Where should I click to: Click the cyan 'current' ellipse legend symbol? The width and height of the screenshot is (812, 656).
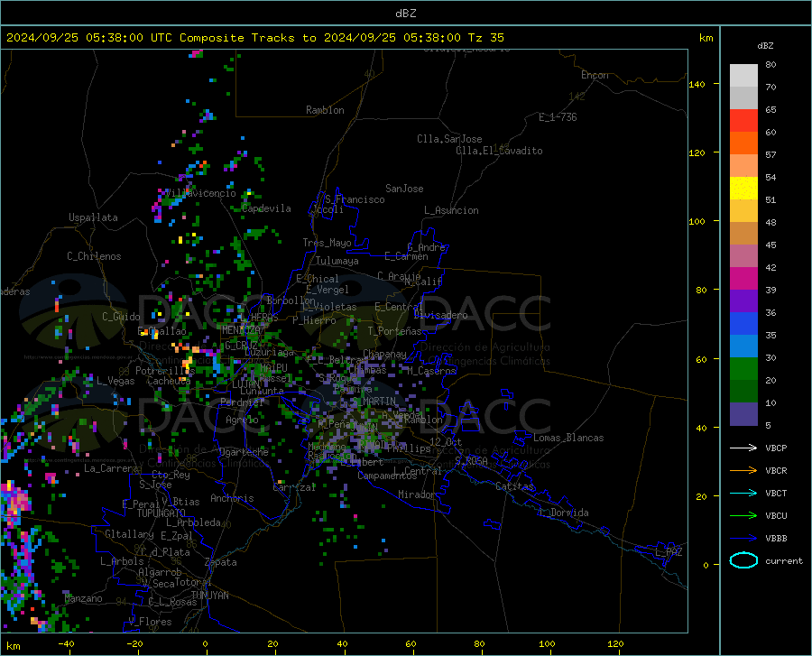(x=743, y=560)
